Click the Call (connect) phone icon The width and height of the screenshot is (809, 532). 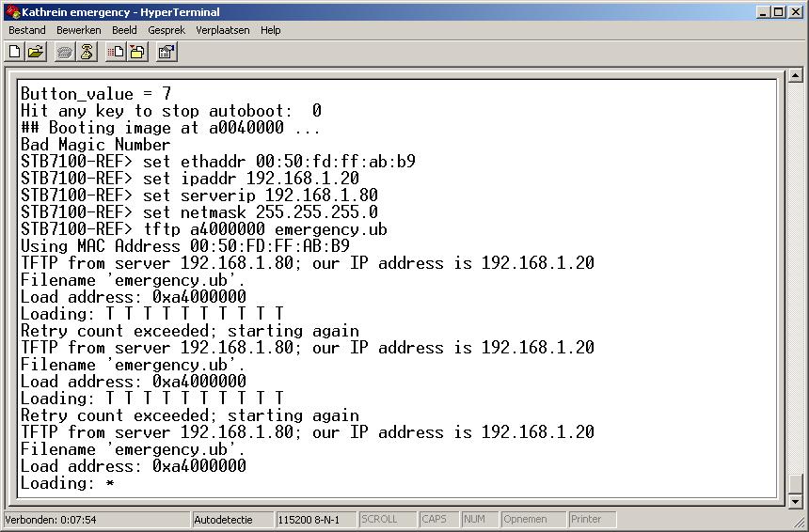pos(65,52)
